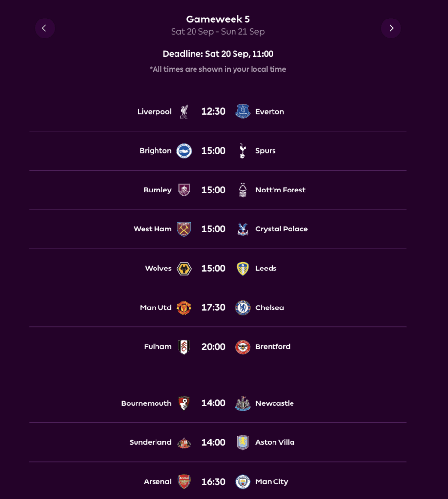The height and width of the screenshot is (499, 448).
Task: Click the Everton club badge
Action: click(x=242, y=111)
